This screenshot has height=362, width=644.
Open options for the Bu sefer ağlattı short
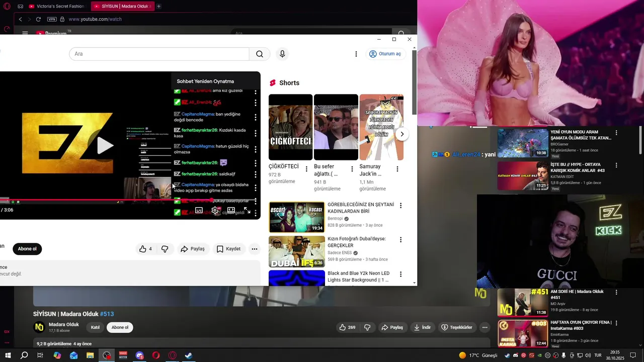point(352,169)
